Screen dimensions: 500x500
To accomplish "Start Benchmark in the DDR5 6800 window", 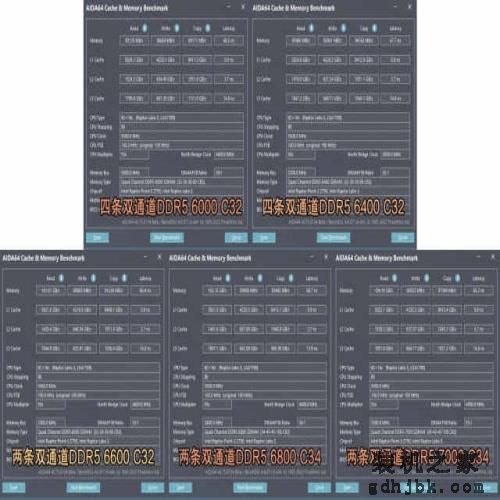I will click(x=250, y=488).
